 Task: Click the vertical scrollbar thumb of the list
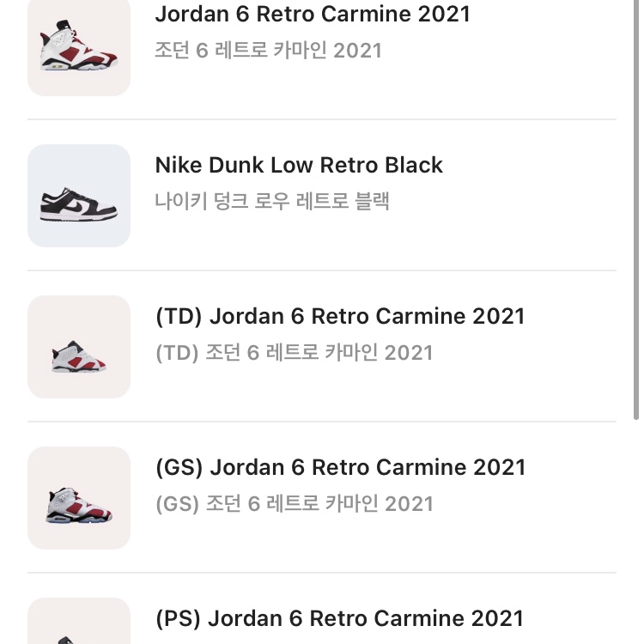[636, 210]
